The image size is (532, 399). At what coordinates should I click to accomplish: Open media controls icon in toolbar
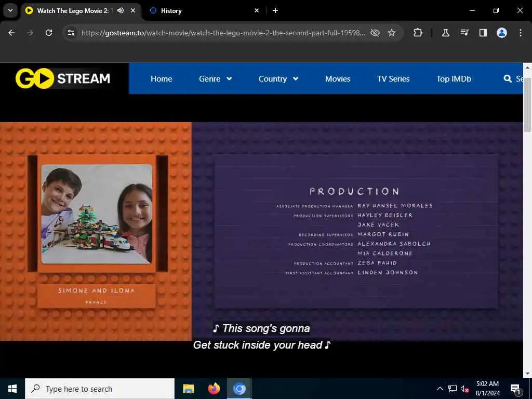point(464,33)
